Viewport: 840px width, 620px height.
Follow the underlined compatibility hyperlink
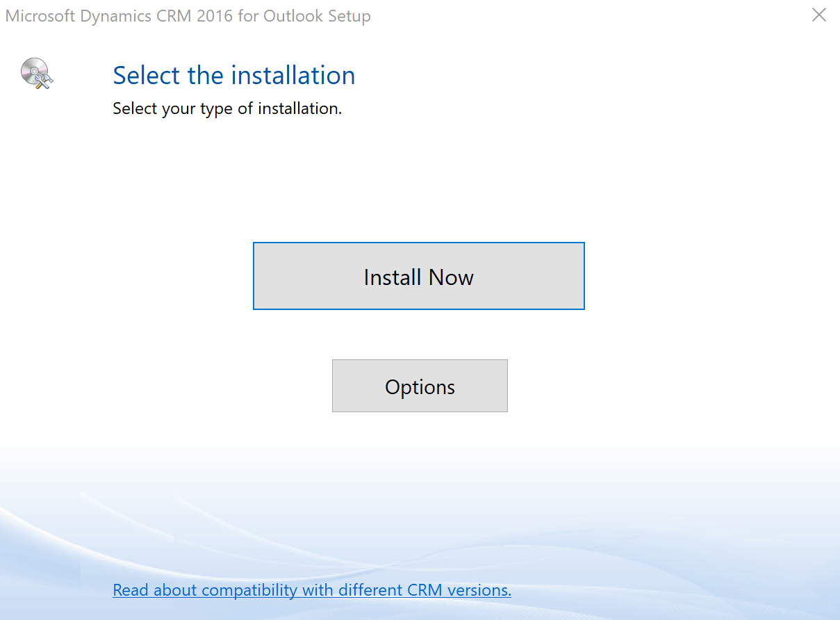[312, 590]
